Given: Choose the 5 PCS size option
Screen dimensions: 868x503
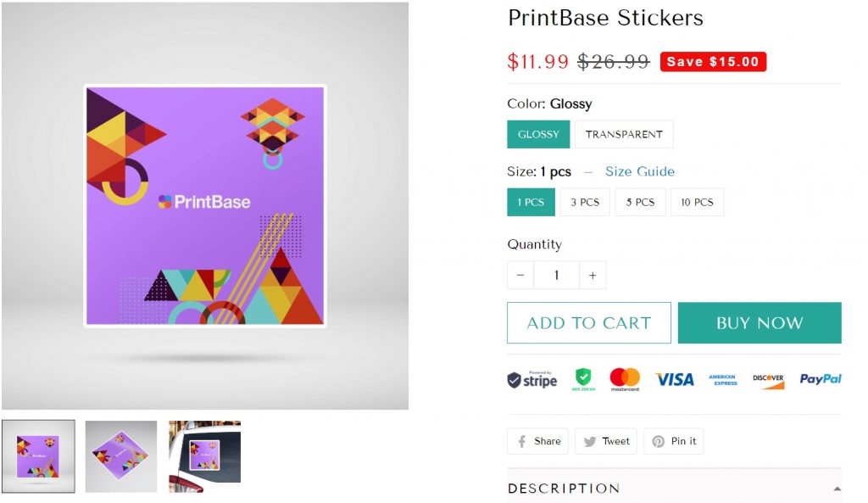Looking at the screenshot, I should pos(640,202).
